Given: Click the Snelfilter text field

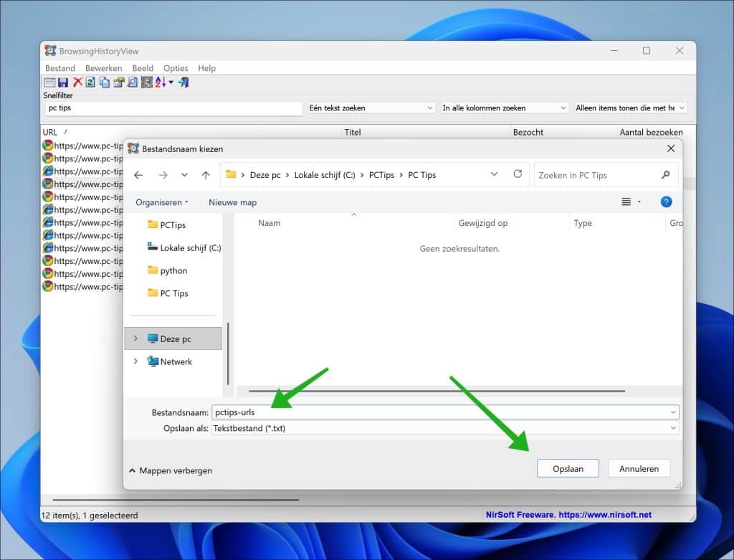Looking at the screenshot, I should (x=173, y=108).
